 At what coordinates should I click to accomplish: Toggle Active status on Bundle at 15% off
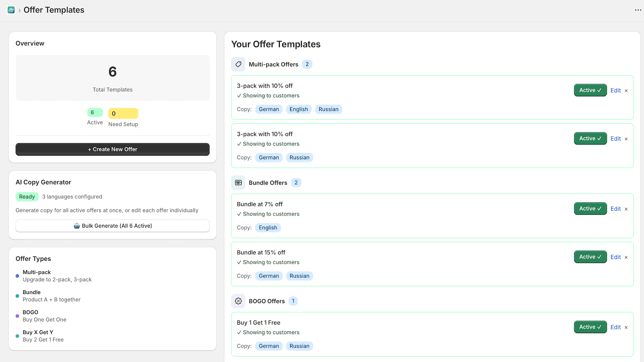(x=590, y=257)
